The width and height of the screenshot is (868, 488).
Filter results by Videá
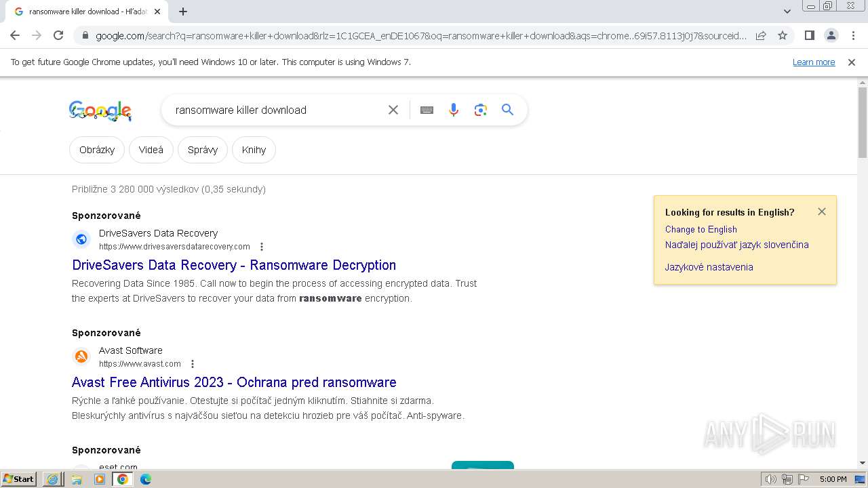pyautogui.click(x=151, y=150)
